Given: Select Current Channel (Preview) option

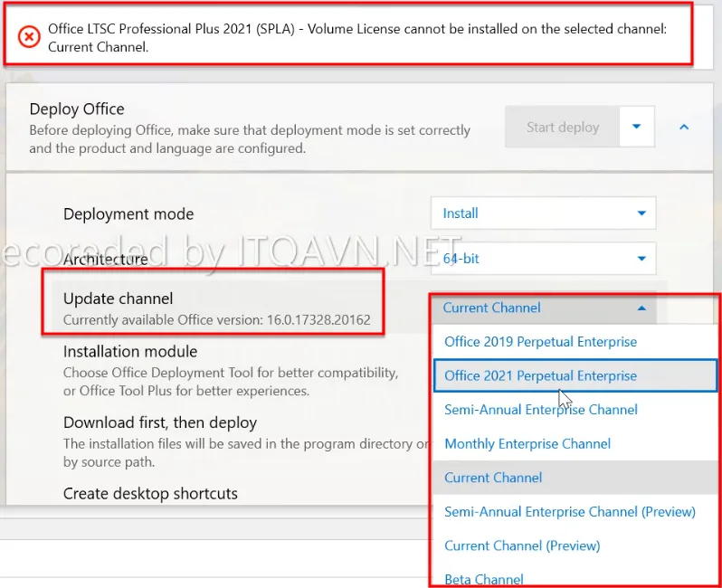Looking at the screenshot, I should (522, 545).
